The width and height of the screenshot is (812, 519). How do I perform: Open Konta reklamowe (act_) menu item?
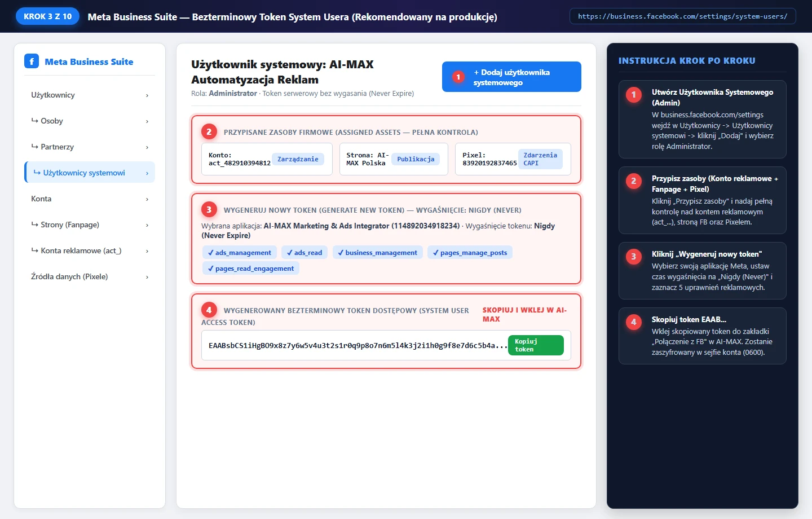[x=90, y=250]
